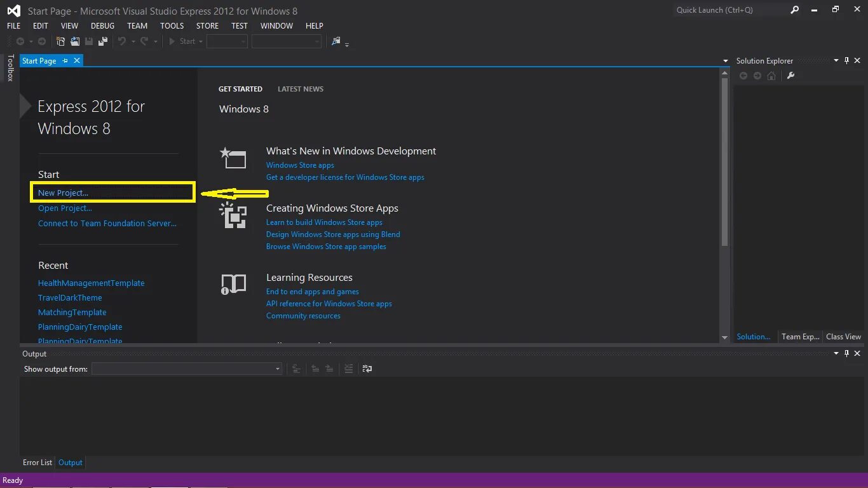868x488 pixels.
Task: Toggle Word Wrap in Output panel
Action: [367, 369]
